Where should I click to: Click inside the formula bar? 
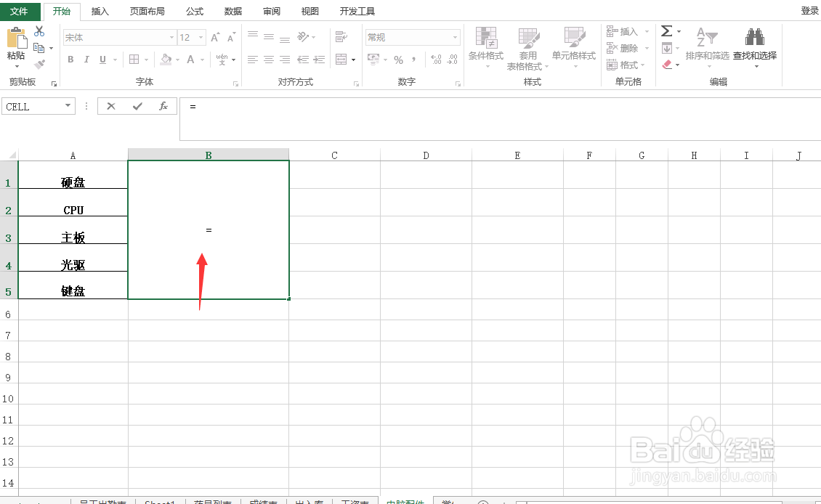click(500, 119)
